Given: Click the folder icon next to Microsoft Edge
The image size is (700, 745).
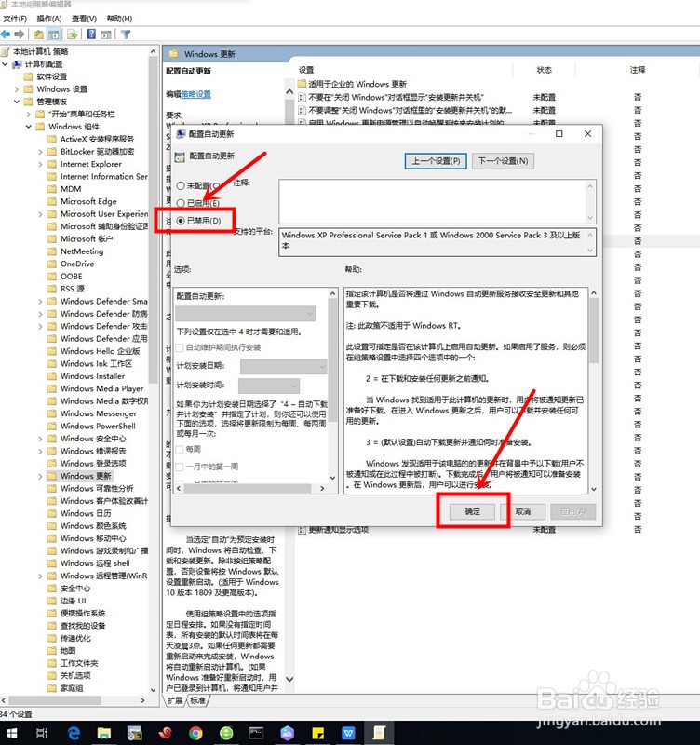Looking at the screenshot, I should click(x=52, y=201).
